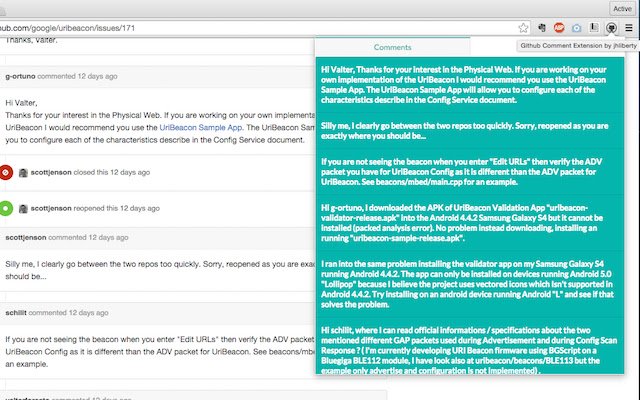Select popup comment starting 'Hi Valter, Thanks'
The height and width of the screenshot is (400, 640).
[x=470, y=84]
